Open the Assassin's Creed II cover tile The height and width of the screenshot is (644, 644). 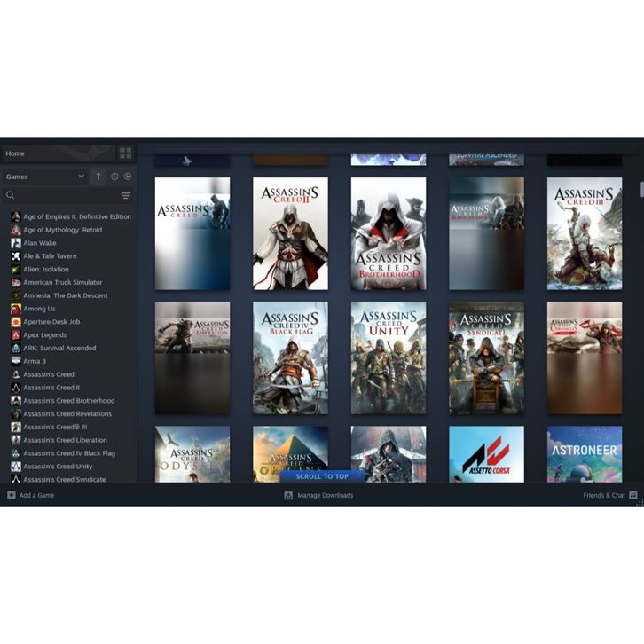click(x=290, y=233)
